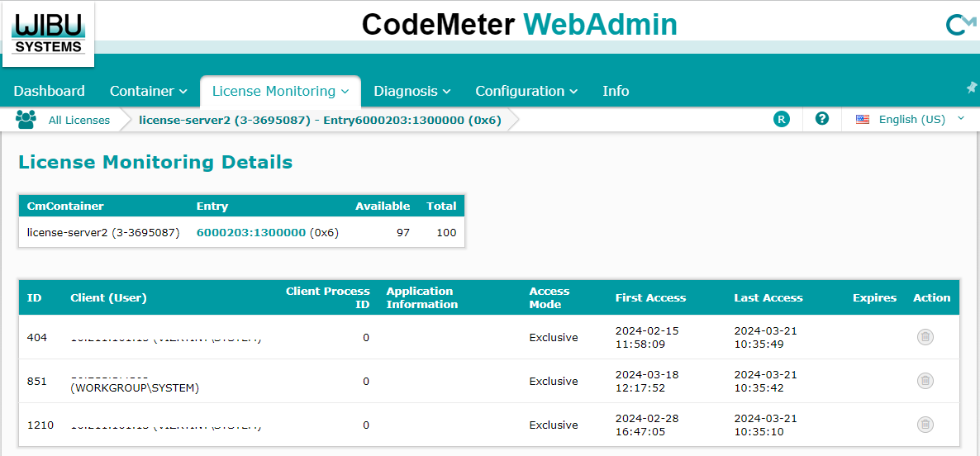The width and height of the screenshot is (980, 456).
Task: Go to the Dashboard tab
Action: coord(50,91)
